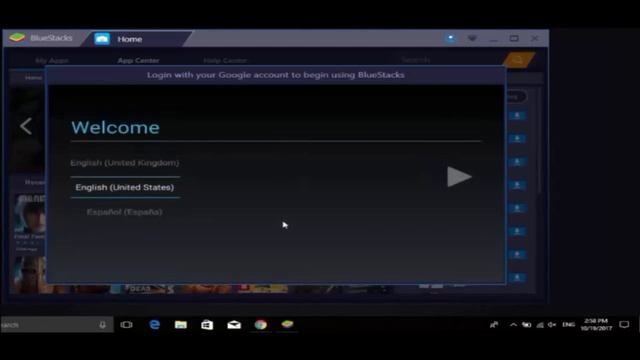Click the last download icon in right list
The width and height of the screenshot is (640, 360).
(x=517, y=278)
